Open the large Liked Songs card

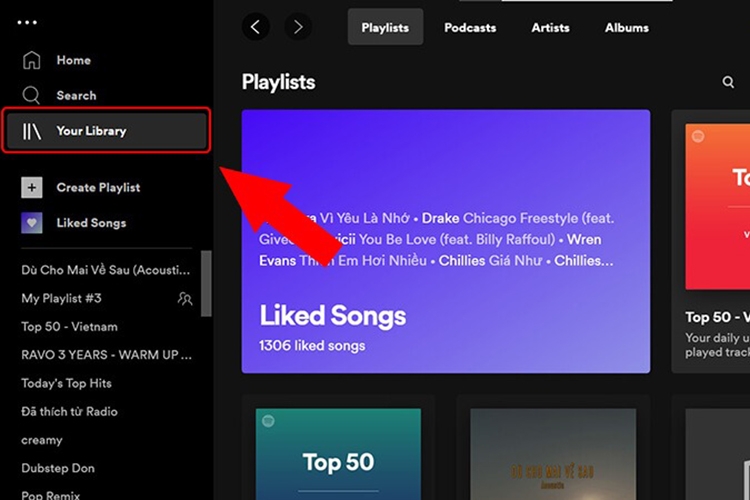[446, 242]
